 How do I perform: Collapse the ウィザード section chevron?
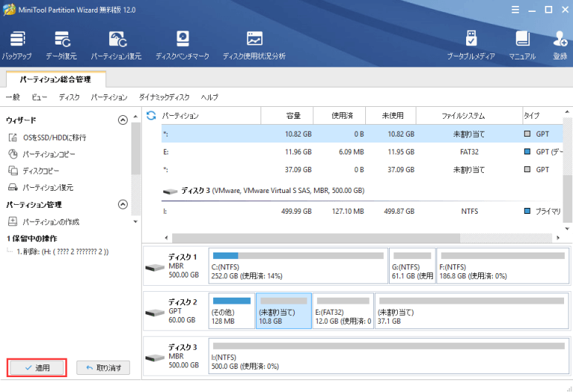(x=123, y=120)
